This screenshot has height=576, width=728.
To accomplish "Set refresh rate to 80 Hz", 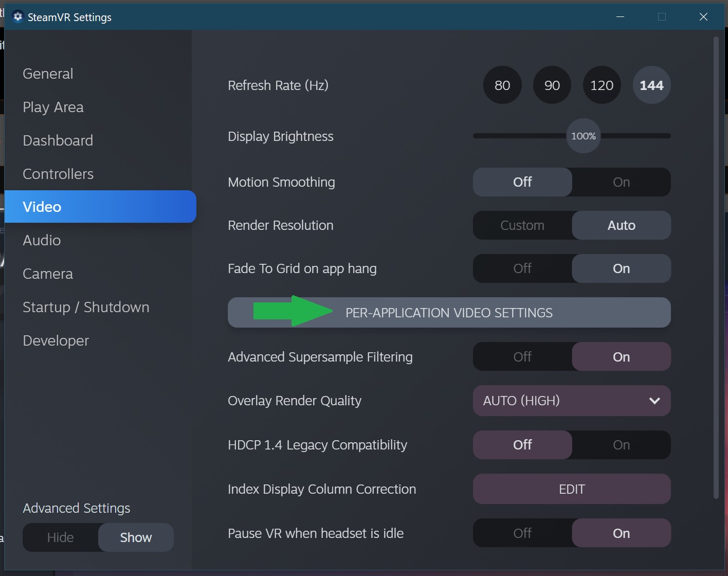I will click(x=502, y=85).
